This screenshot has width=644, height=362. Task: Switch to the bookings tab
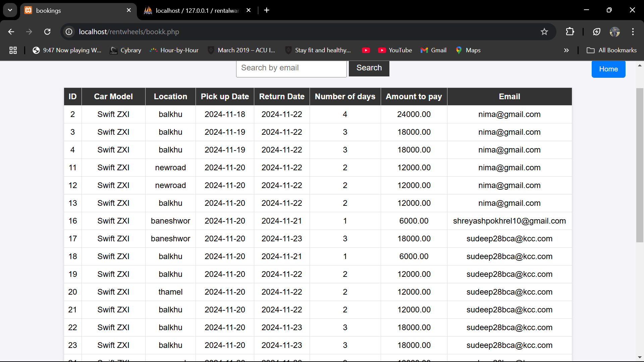78,10
